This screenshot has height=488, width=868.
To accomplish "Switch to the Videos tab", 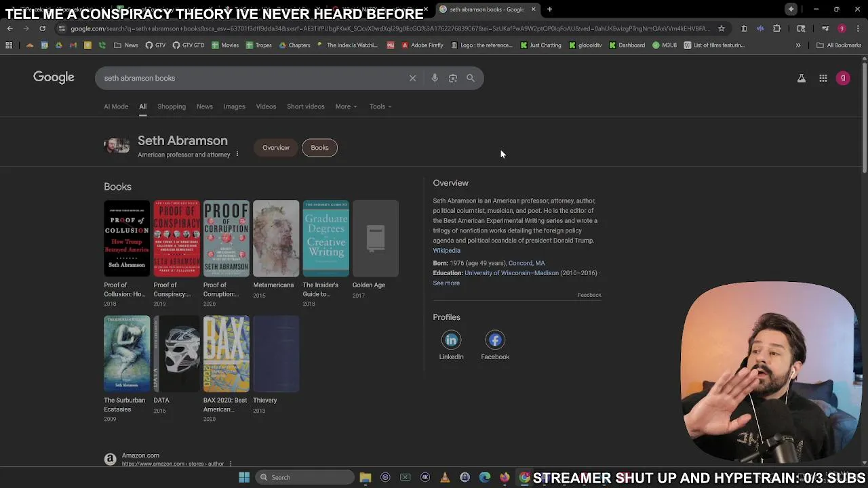I will [x=266, y=106].
